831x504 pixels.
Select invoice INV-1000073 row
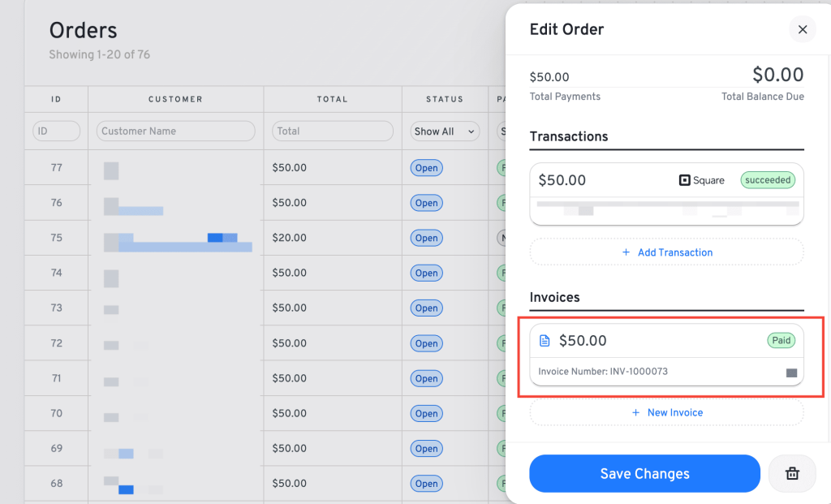tap(667, 372)
